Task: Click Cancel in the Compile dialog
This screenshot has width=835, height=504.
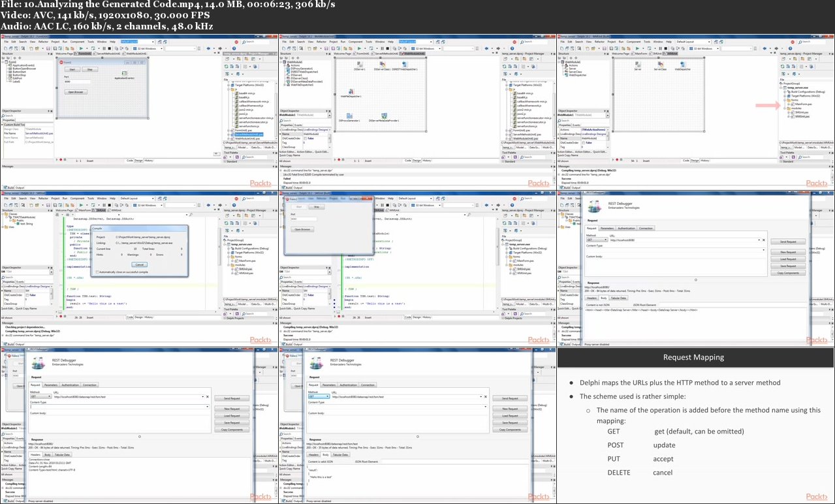Action: pos(140,264)
